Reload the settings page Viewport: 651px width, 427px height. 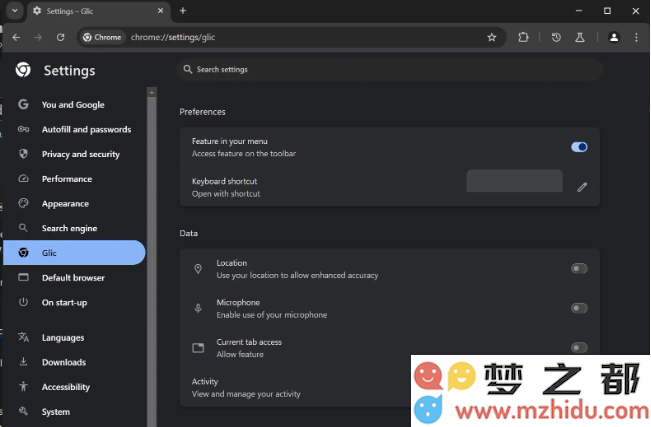point(61,37)
